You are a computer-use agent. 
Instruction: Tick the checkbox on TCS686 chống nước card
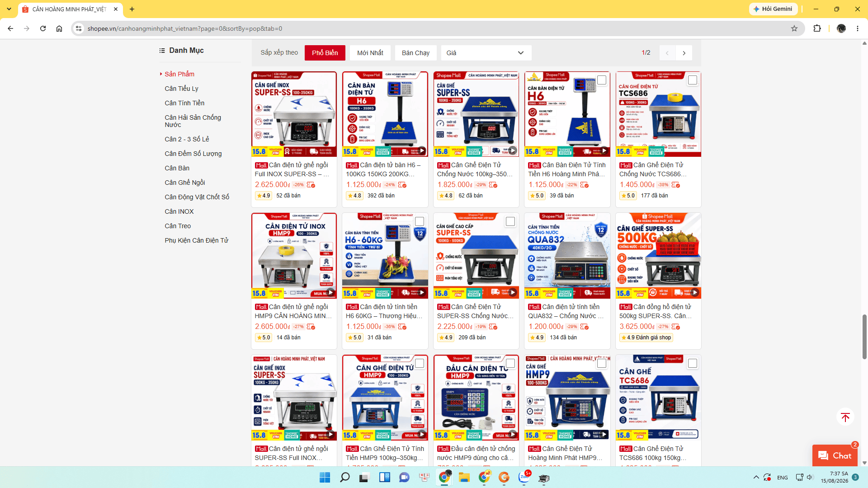pos(693,80)
